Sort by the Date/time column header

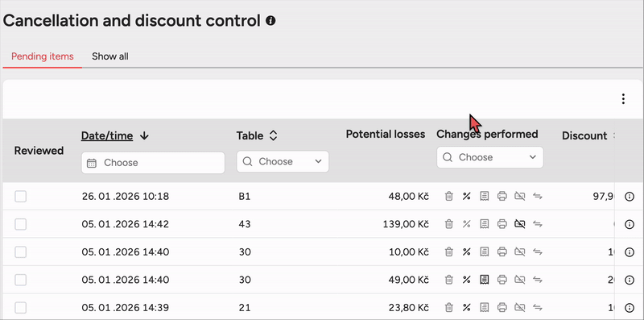pos(107,135)
